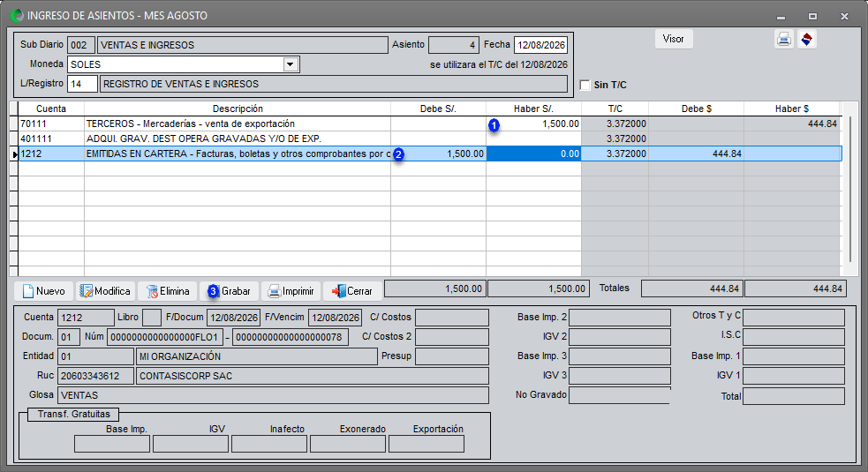Viewport: 868px width, 472px height.
Task: Click the Entidad code field 01
Action: coord(95,356)
